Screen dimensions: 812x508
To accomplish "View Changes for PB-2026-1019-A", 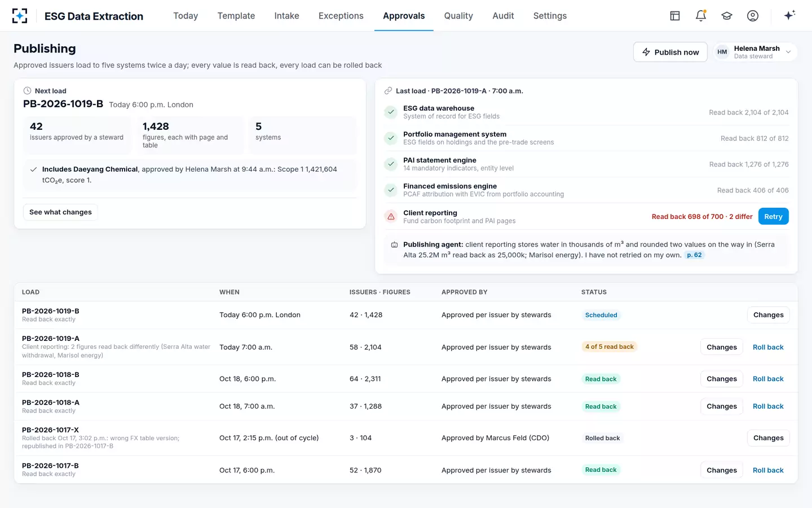I will 721,347.
